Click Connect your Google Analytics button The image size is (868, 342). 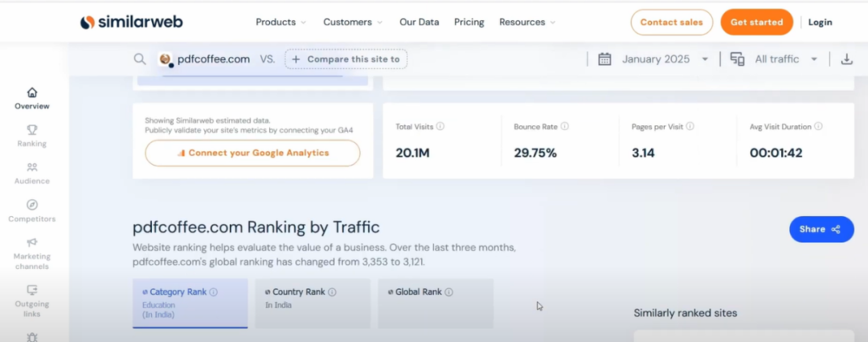252,153
